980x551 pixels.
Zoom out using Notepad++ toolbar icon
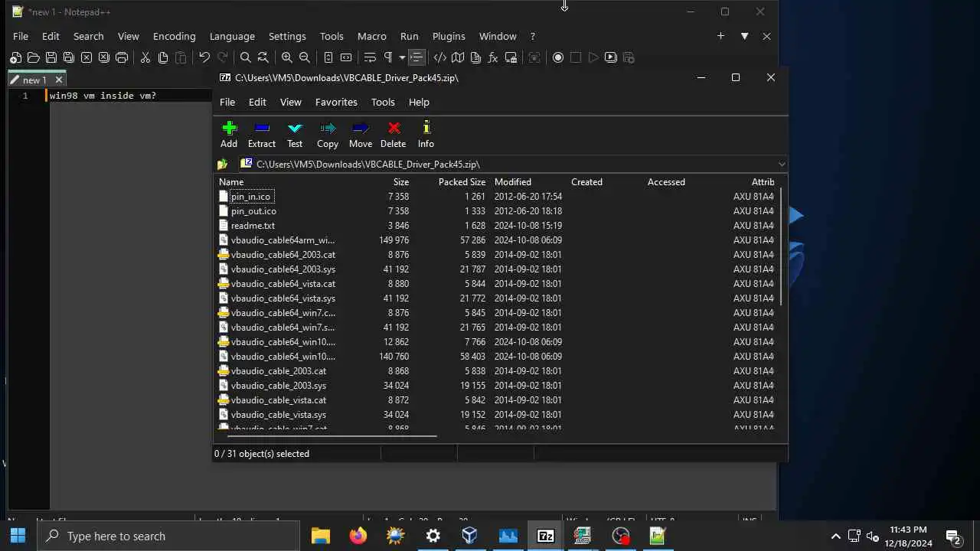(304, 57)
